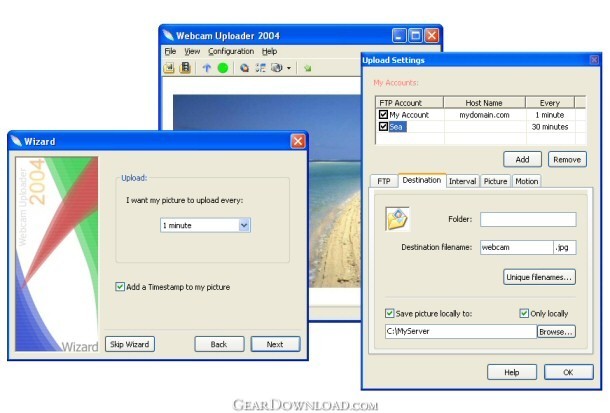Toggle the Only locally checkbox
Viewport: 610px width, 413px height.
tap(524, 313)
